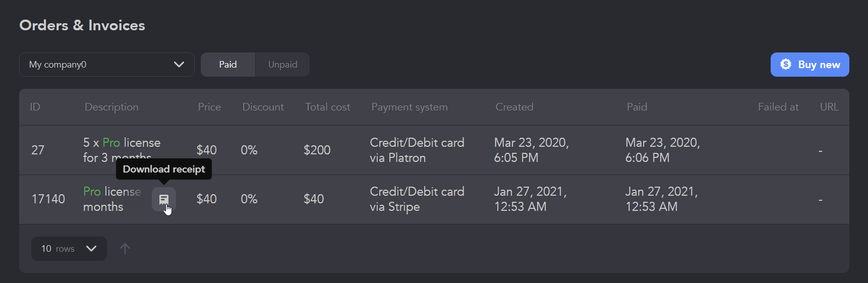Select order row 17140
Image resolution: width=868 pixels, height=283 pixels.
pyautogui.click(x=434, y=200)
